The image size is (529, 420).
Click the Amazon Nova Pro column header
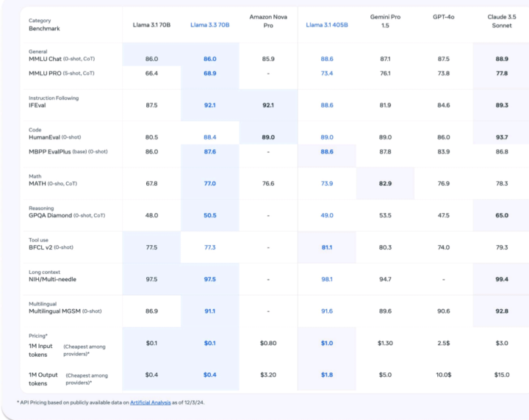(267, 20)
